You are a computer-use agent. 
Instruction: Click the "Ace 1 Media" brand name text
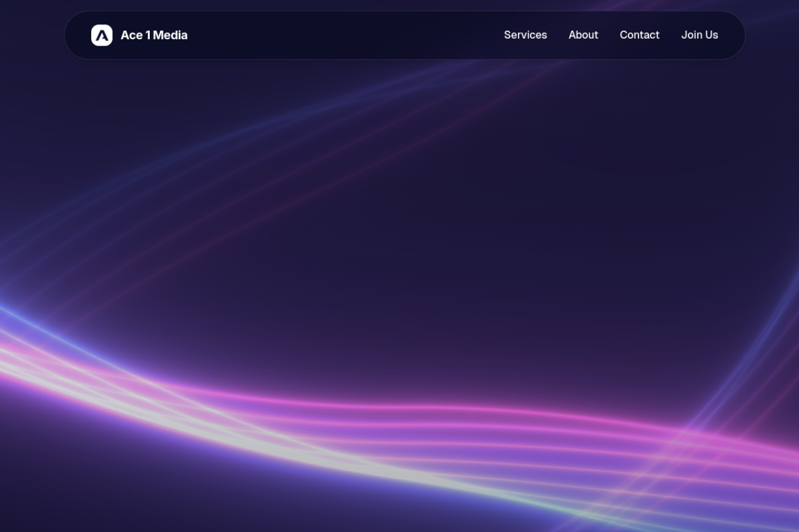[154, 36]
